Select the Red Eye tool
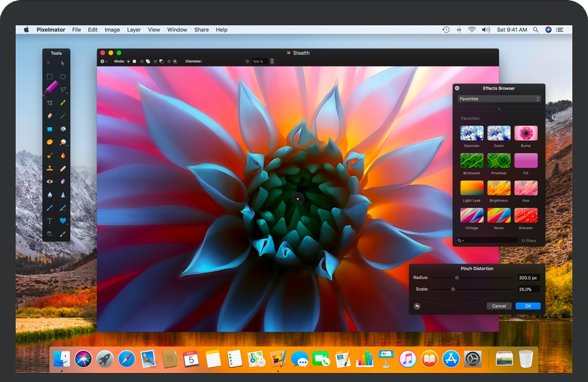 click(49, 181)
